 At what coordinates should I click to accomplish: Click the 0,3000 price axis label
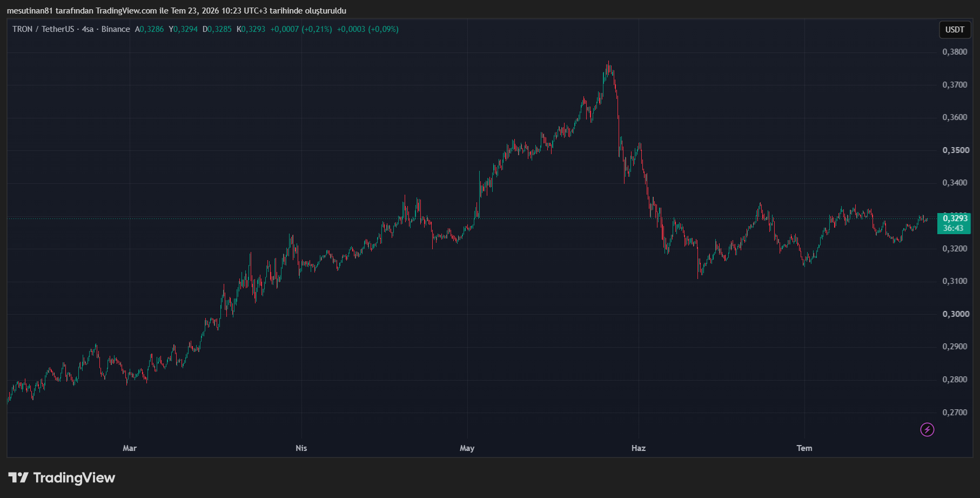click(x=956, y=314)
